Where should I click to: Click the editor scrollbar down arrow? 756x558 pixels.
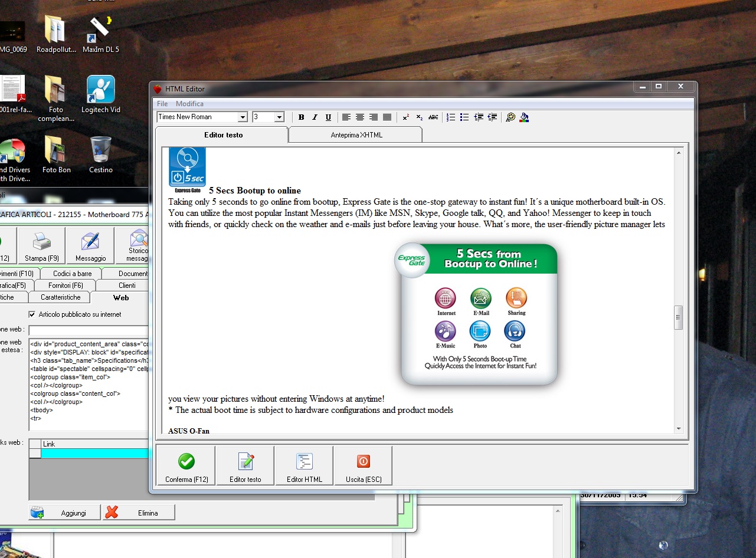(x=679, y=429)
